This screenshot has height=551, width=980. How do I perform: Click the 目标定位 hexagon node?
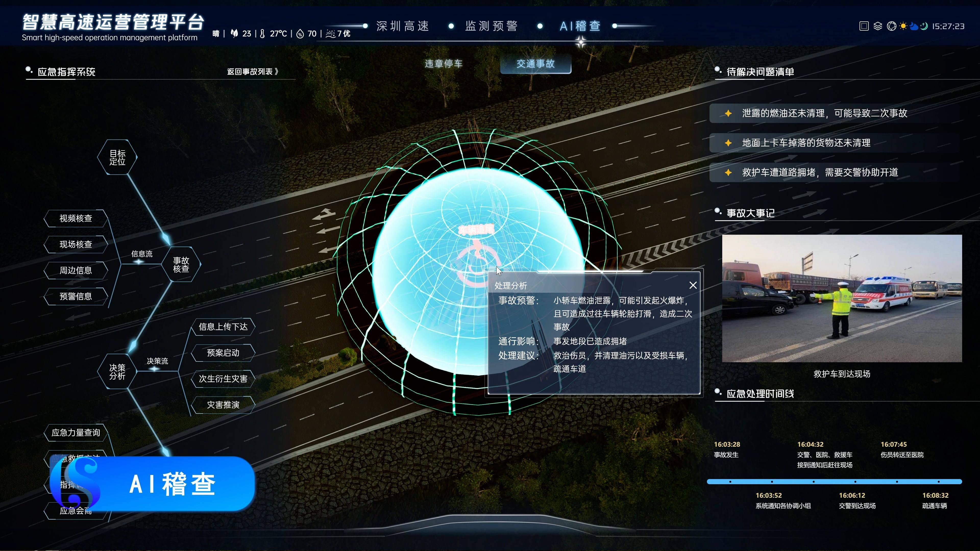tap(117, 157)
